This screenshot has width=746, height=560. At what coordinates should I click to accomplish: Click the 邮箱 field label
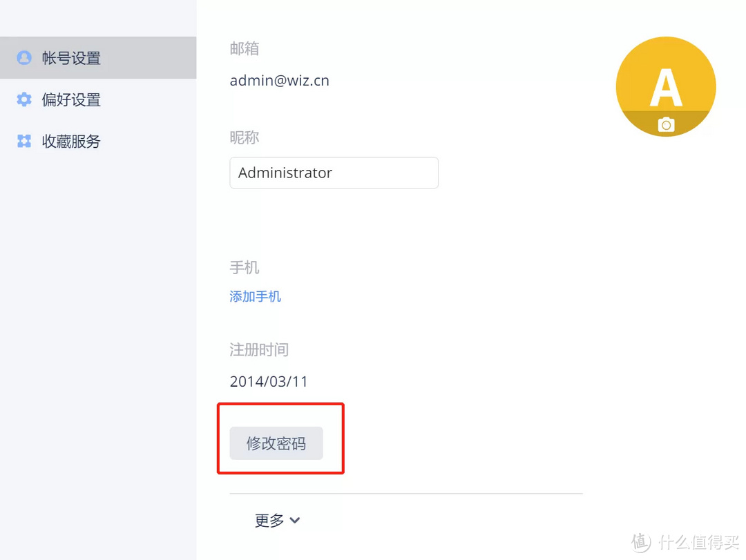(245, 49)
